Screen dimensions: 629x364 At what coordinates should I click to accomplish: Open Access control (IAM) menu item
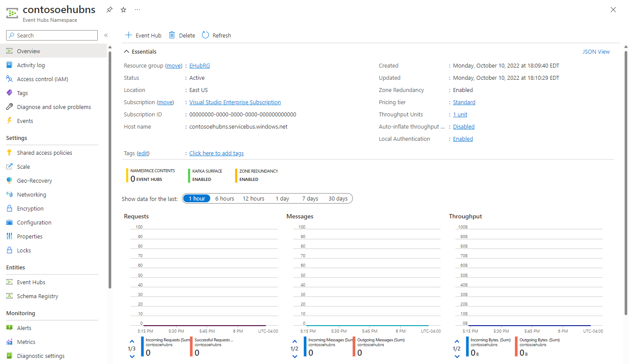point(42,79)
